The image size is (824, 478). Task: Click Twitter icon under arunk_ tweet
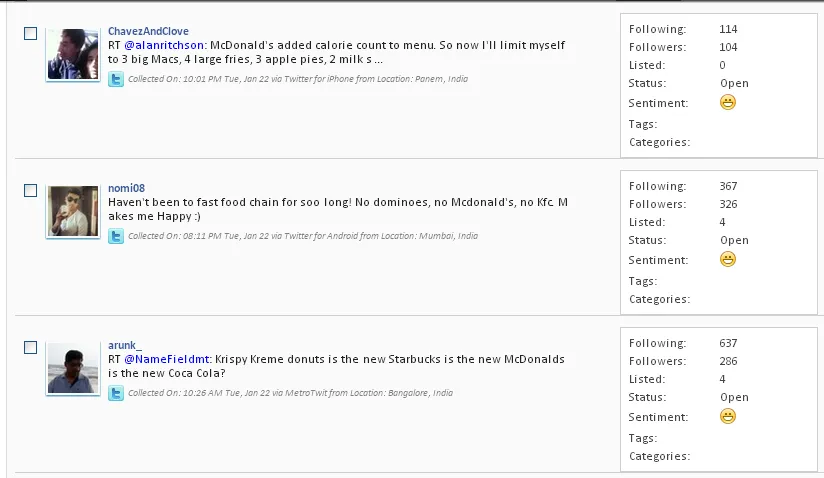point(116,393)
